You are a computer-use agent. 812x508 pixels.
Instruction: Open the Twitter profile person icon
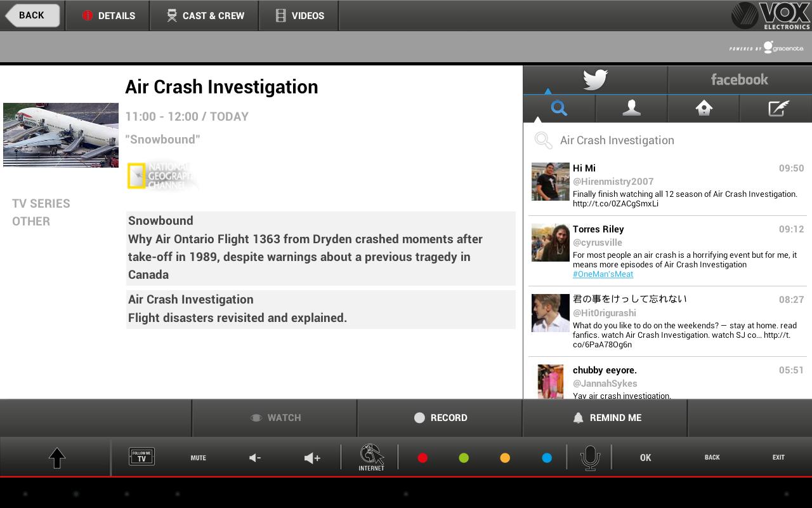[631, 109]
